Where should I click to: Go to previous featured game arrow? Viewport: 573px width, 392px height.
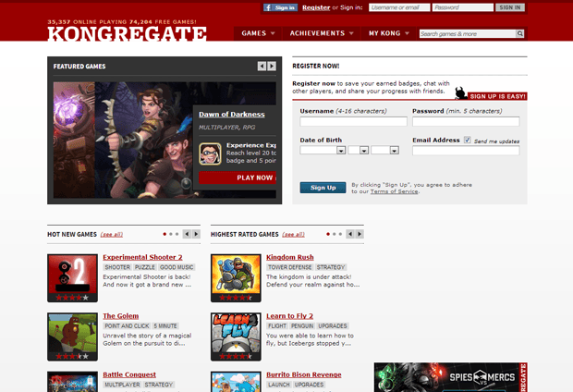point(262,66)
